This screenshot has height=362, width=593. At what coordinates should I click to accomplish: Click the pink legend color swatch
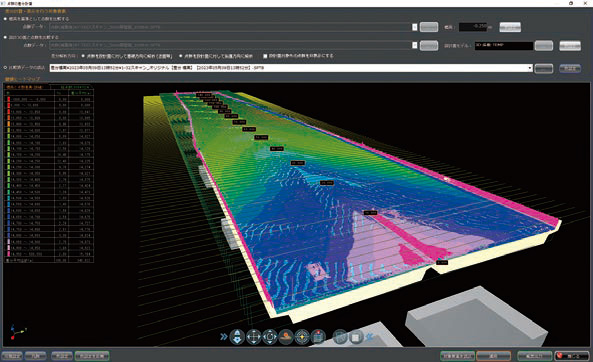[x=8, y=253]
